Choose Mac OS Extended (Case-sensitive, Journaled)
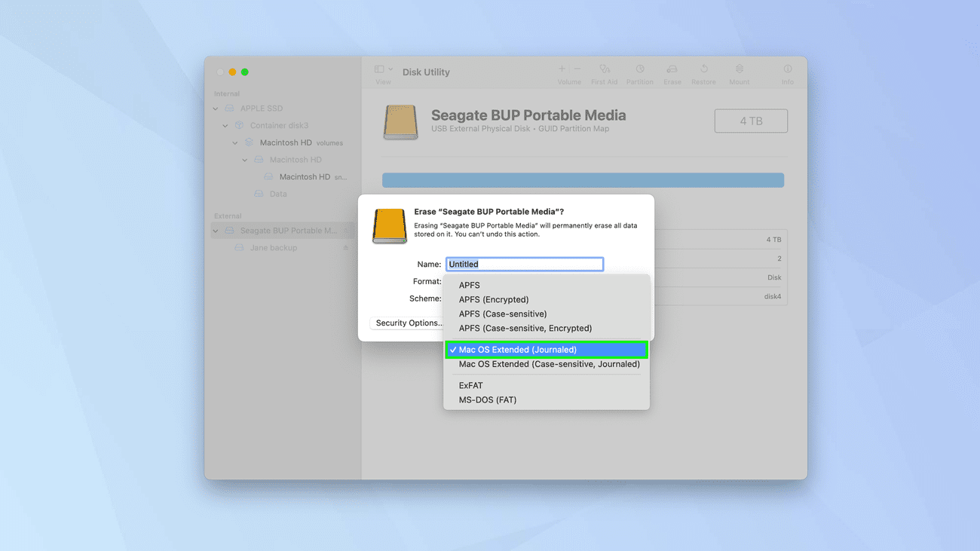 [x=549, y=364]
